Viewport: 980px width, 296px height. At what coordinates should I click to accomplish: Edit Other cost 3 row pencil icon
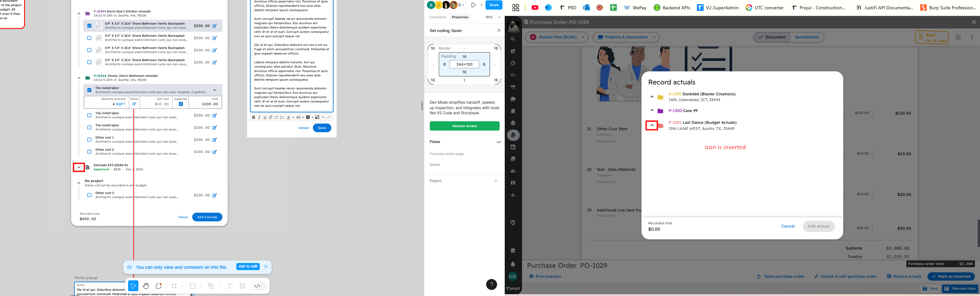pyautogui.click(x=215, y=195)
